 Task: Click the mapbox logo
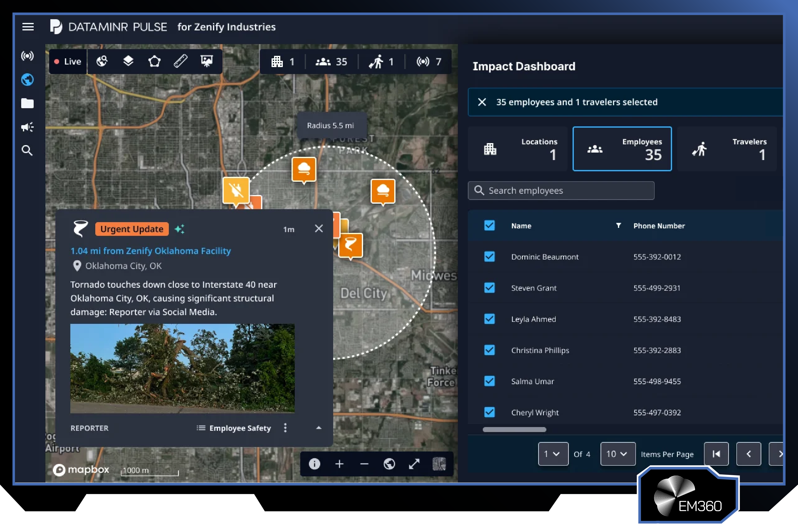click(x=81, y=470)
